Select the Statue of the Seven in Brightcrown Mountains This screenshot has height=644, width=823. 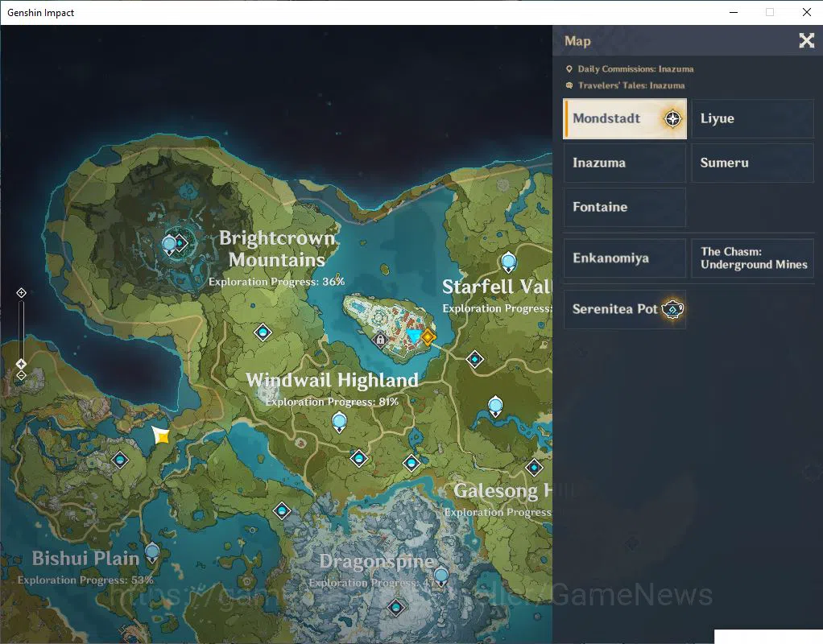pos(169,245)
